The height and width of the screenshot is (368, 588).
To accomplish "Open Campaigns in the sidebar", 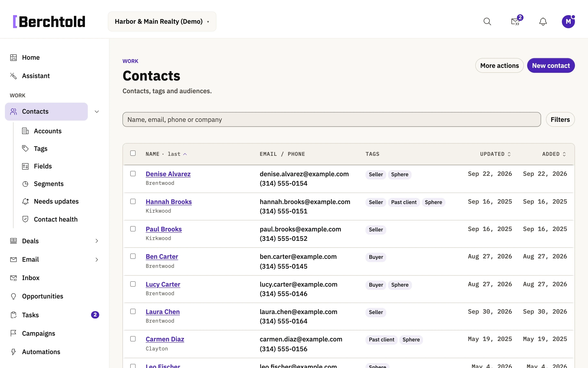I will coord(38,333).
